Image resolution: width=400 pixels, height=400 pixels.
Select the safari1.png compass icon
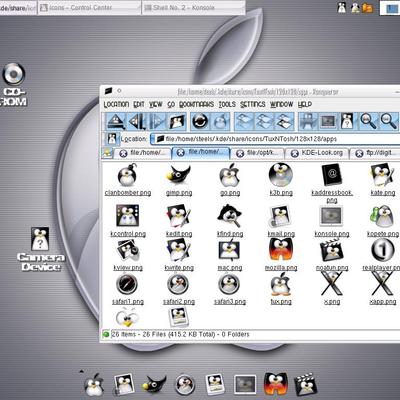point(127,285)
